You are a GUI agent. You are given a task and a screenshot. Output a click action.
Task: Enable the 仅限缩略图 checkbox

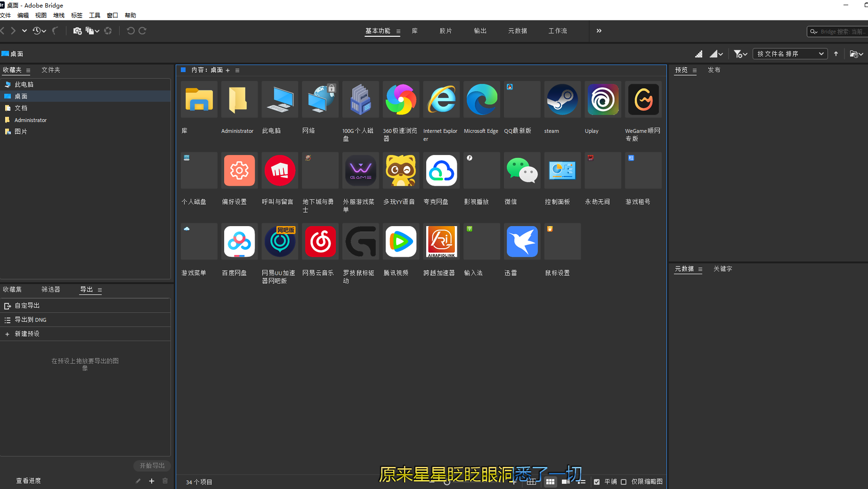tap(624, 482)
